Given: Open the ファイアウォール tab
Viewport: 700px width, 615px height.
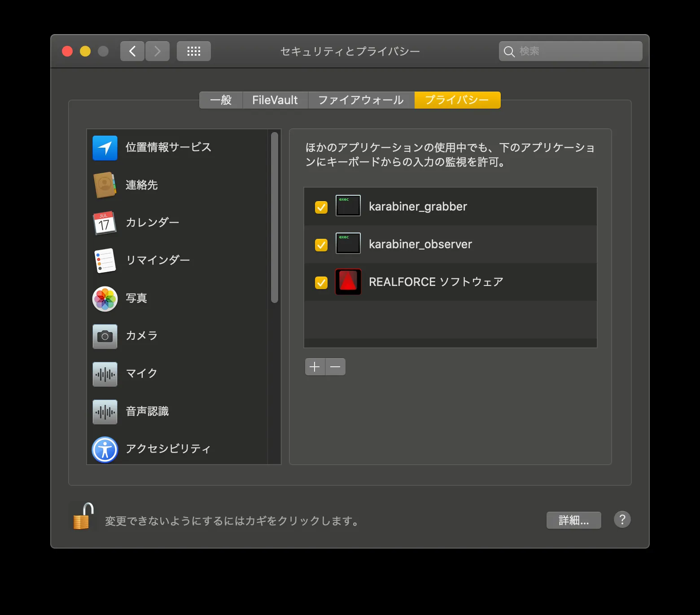Looking at the screenshot, I should pyautogui.click(x=361, y=100).
